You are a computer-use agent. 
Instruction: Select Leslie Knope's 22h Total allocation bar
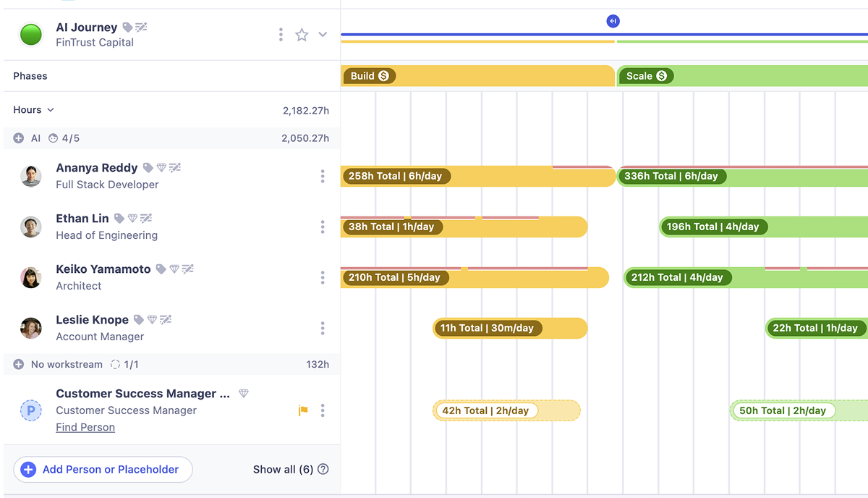817,328
